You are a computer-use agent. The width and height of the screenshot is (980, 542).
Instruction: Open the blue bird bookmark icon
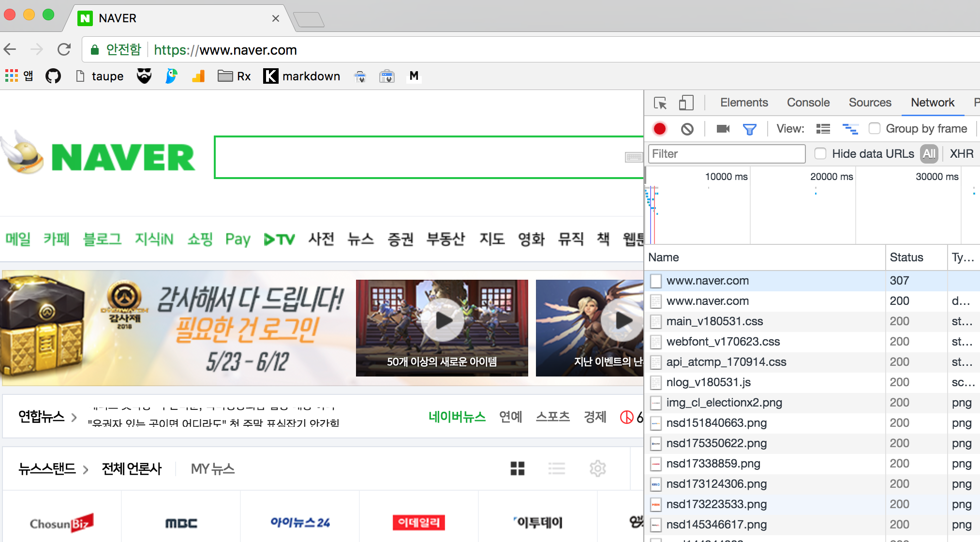171,76
